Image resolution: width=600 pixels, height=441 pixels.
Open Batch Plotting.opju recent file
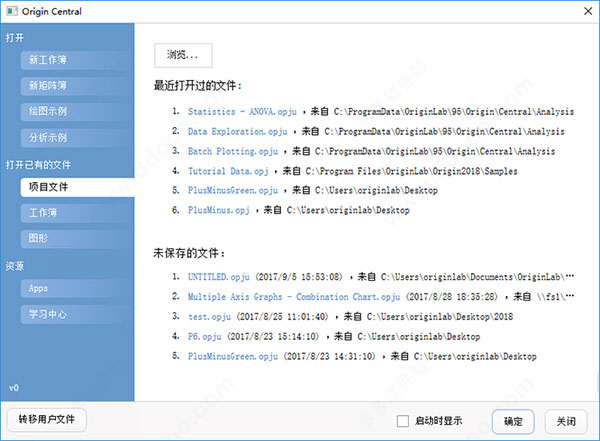point(233,151)
